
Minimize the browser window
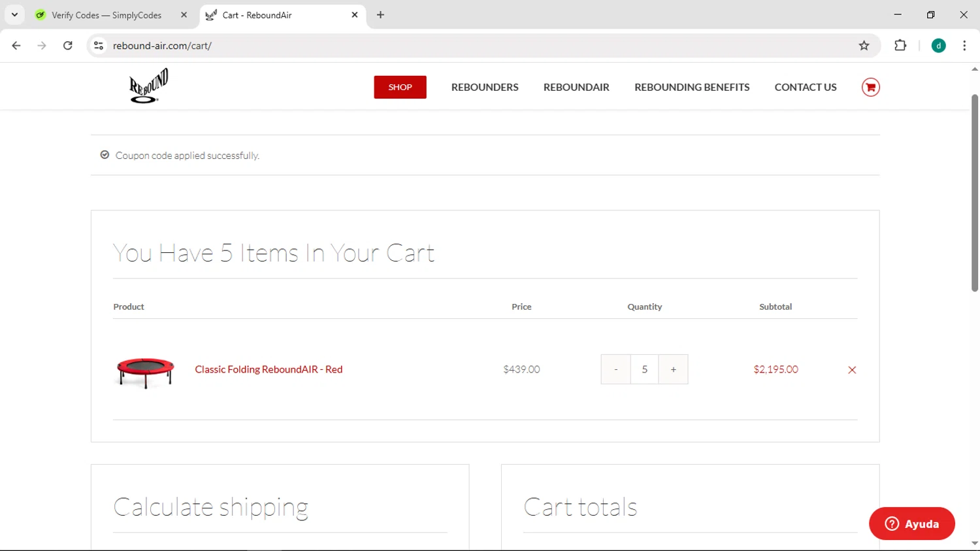(x=898, y=14)
